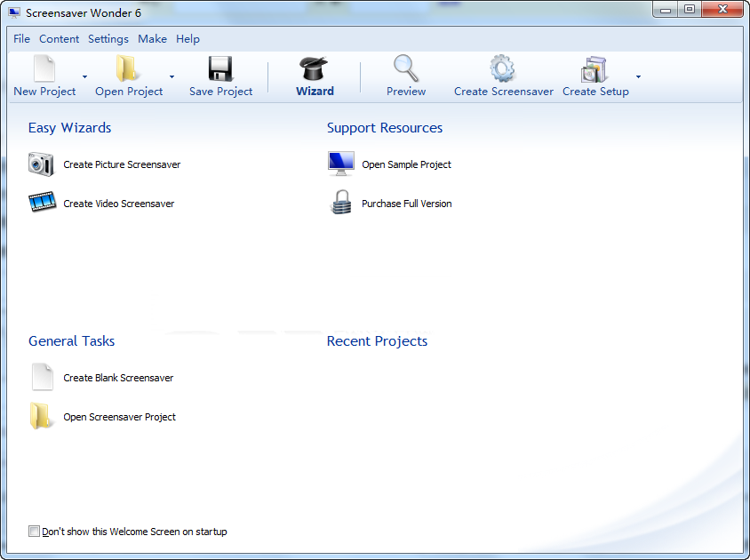This screenshot has height=560, width=750.
Task: Click monitor icon for Open Sample Project
Action: click(341, 164)
